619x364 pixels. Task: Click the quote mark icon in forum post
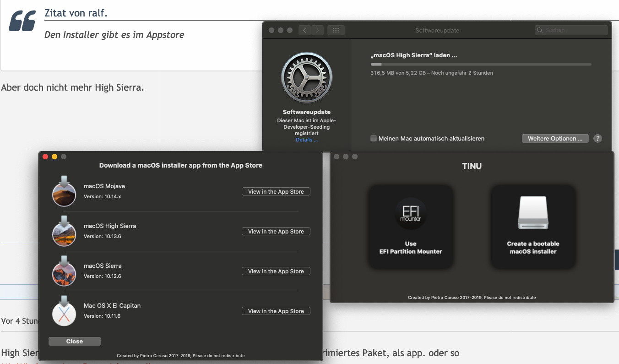[22, 21]
